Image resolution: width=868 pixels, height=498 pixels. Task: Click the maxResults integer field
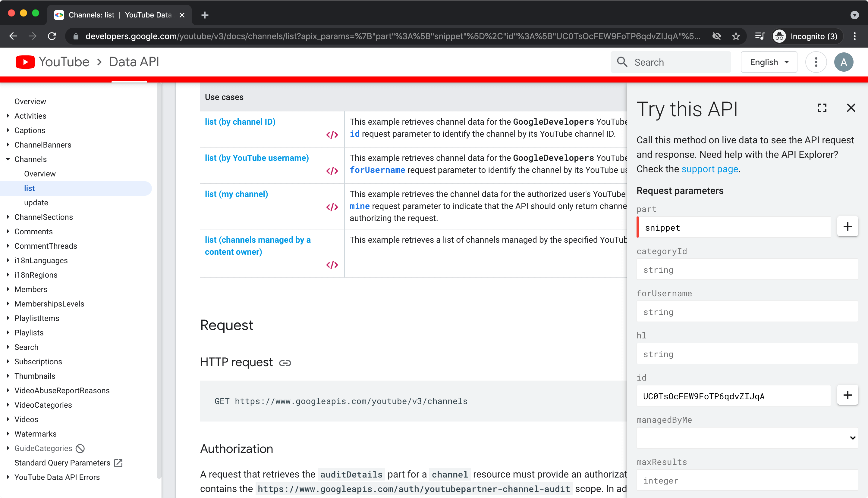(x=747, y=480)
